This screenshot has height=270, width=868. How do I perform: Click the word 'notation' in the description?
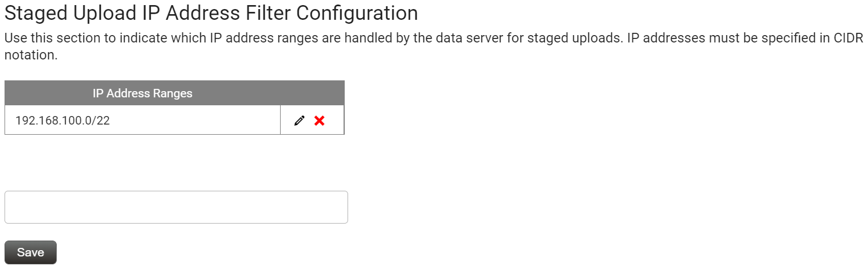point(31,55)
